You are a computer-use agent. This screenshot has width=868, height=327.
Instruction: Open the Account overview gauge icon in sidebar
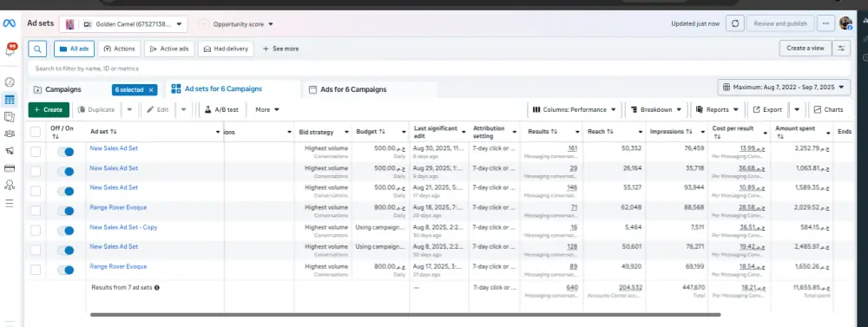(10, 82)
